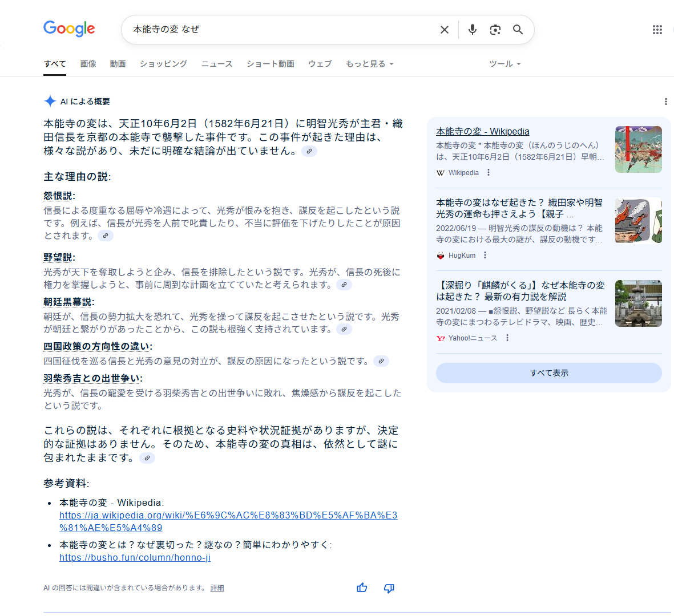Open the ショッピング tab
Image resolution: width=674 pixels, height=616 pixels.
(x=163, y=64)
